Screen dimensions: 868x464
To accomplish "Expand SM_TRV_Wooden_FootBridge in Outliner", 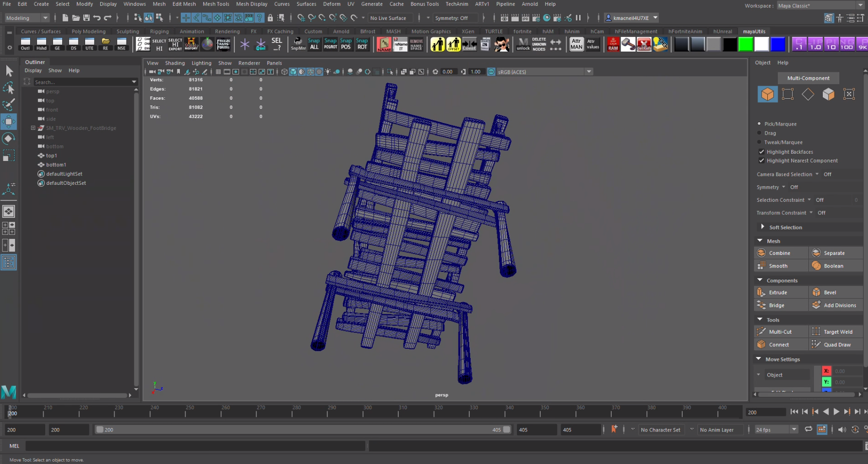I will coord(33,128).
